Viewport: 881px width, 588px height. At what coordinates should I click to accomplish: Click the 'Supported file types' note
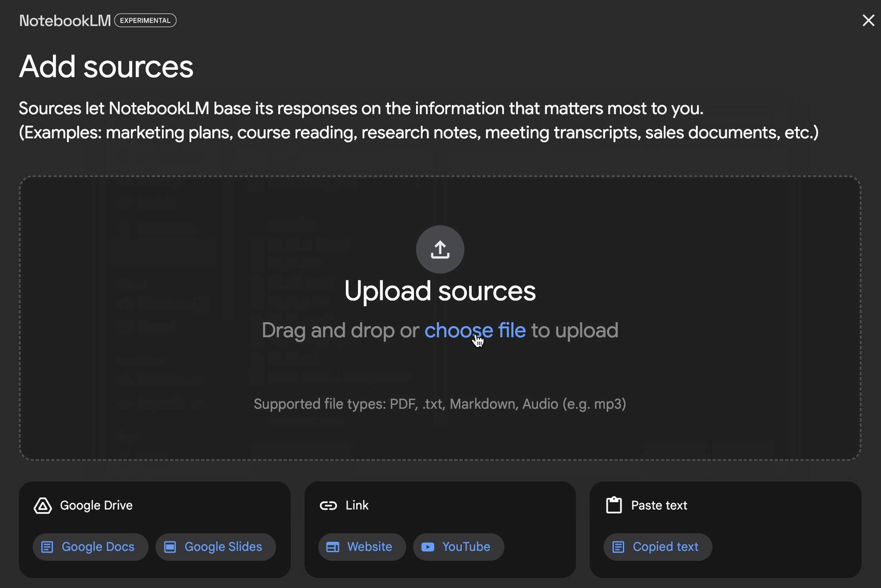(440, 404)
